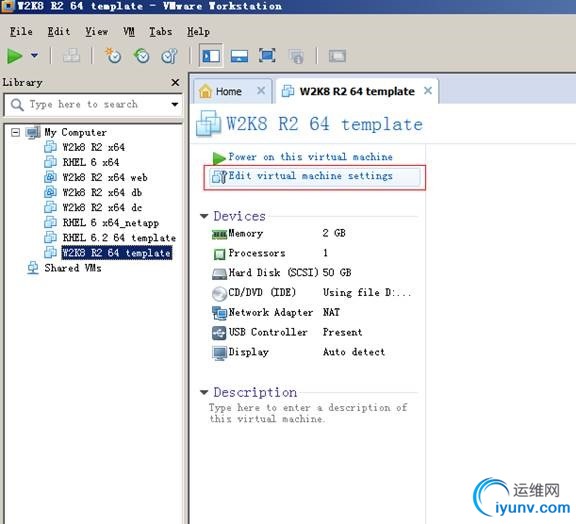Toggle the library sidebar view button
The width and height of the screenshot is (576, 524).
(211, 56)
